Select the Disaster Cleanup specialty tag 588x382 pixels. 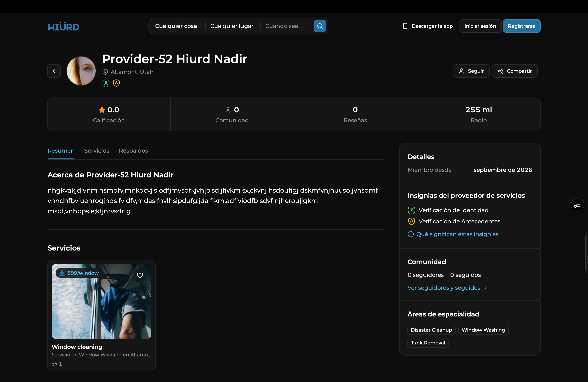click(431, 330)
